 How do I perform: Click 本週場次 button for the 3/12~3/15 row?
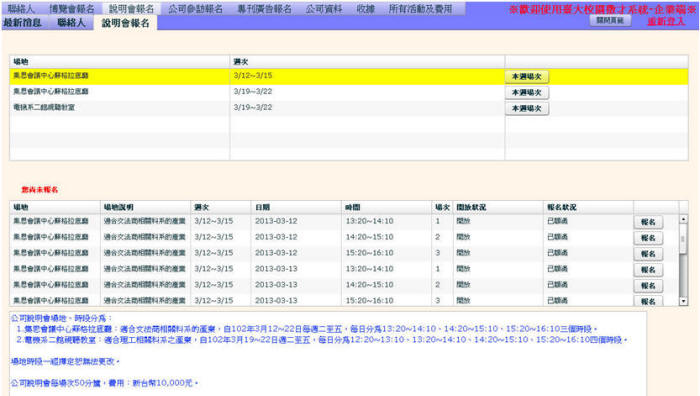[x=527, y=77]
